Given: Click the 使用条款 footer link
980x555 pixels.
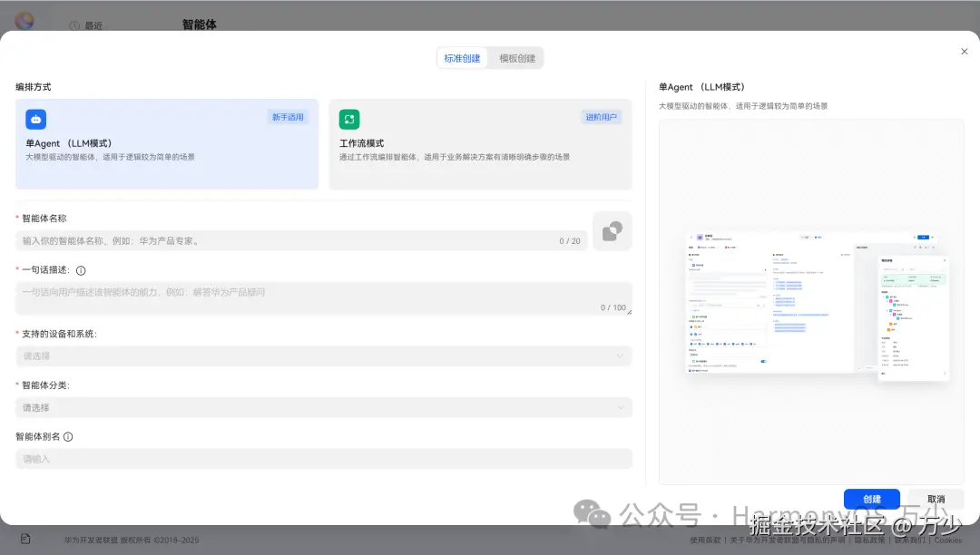Looking at the screenshot, I should point(705,540).
